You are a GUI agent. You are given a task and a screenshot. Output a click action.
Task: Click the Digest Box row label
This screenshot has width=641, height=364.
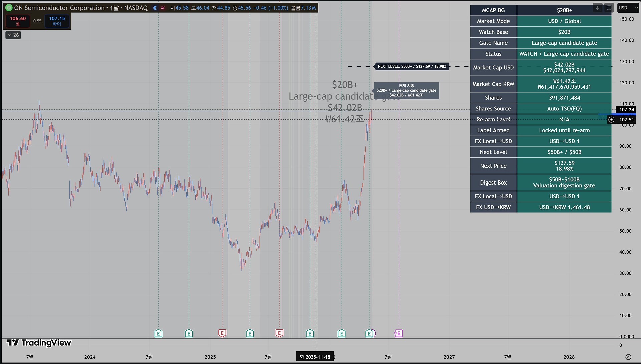click(493, 183)
